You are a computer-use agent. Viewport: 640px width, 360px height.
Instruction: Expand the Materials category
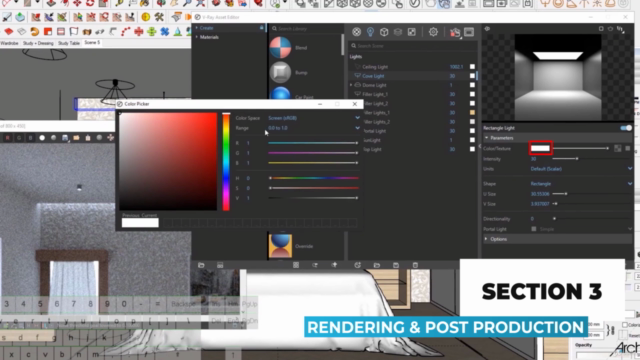tap(209, 37)
